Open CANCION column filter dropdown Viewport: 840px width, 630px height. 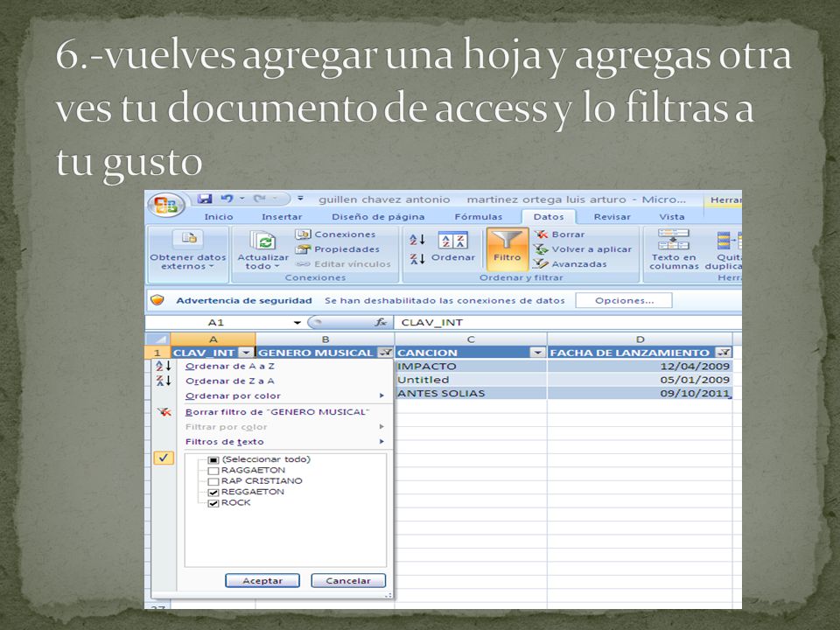[x=537, y=353]
